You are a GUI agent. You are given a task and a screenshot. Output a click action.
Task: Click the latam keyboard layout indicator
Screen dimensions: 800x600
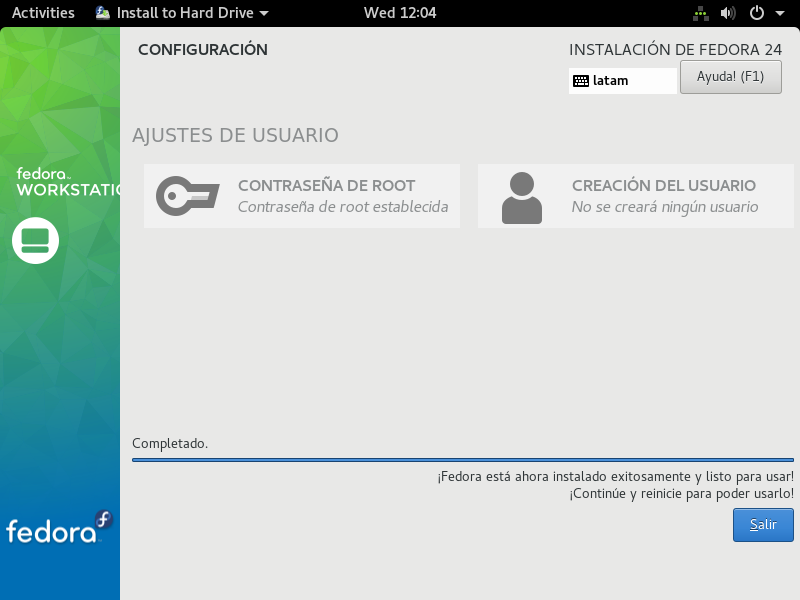pos(622,81)
